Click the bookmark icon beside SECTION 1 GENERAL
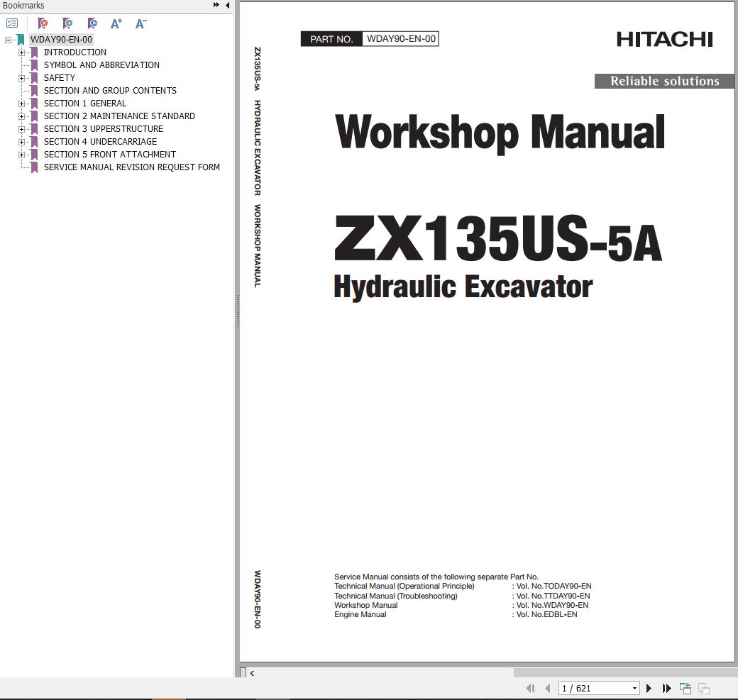Screen dimensions: 738x700 [34, 104]
